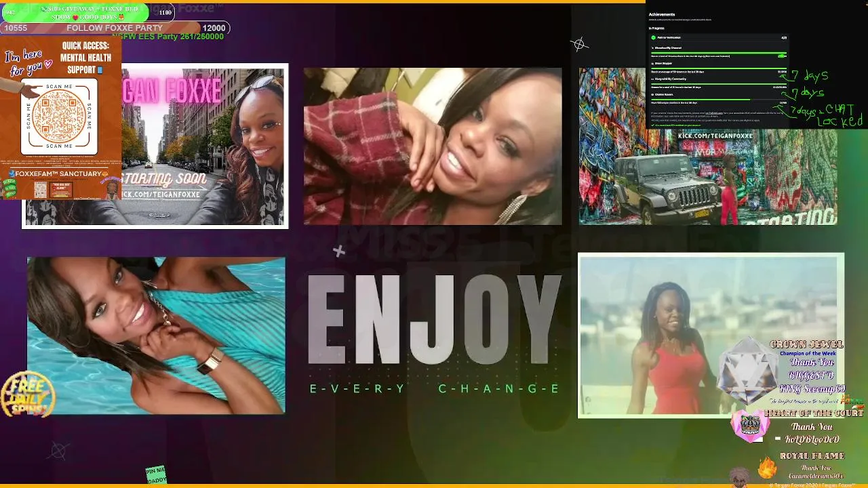Click the Follow Foxxe Party goal bar
The height and width of the screenshot is (488, 868).
[x=114, y=28]
